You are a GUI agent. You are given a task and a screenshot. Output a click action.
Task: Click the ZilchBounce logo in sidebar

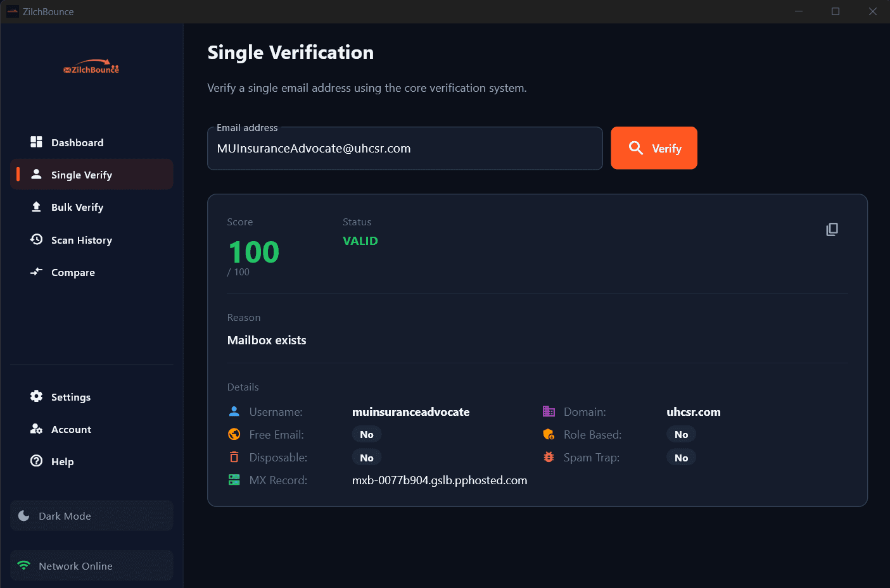[91, 67]
